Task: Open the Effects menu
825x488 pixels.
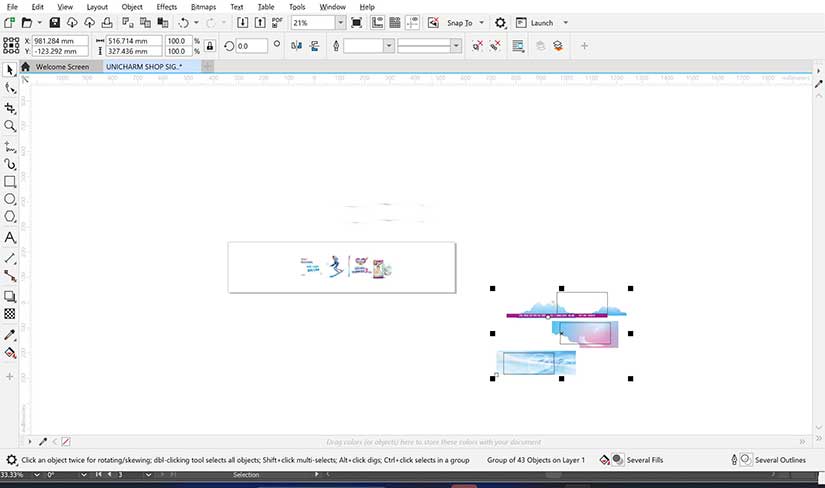Action: point(166,7)
